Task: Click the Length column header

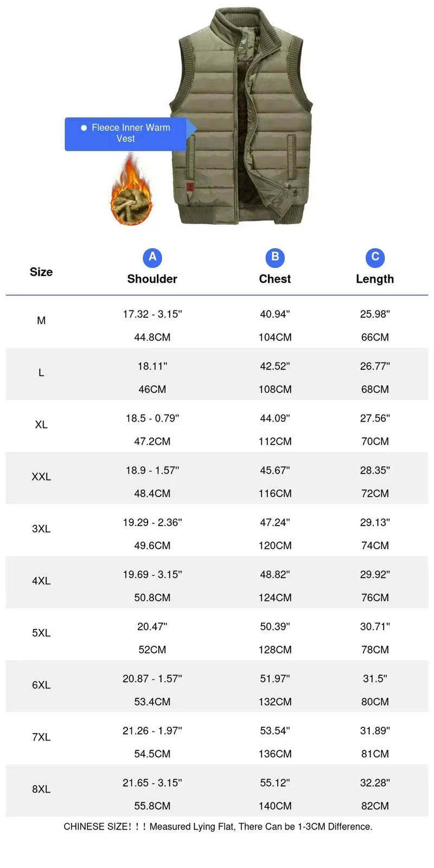Action: pyautogui.click(x=375, y=279)
